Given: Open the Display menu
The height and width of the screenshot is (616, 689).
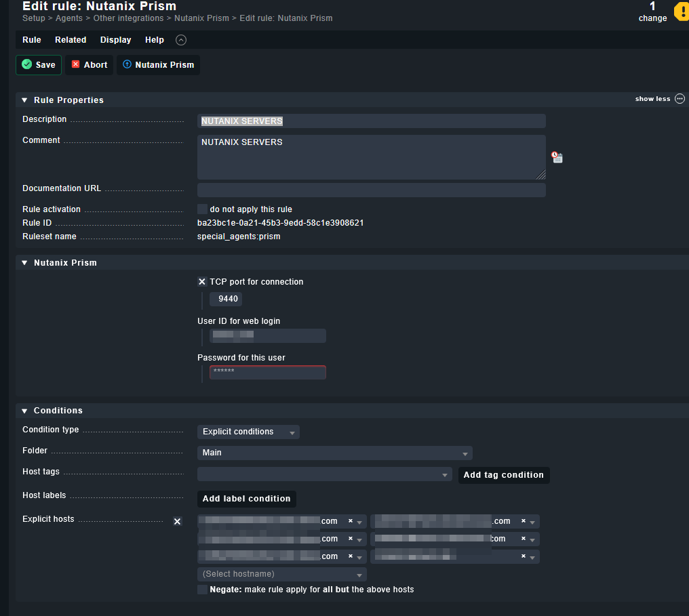Looking at the screenshot, I should click(x=115, y=39).
